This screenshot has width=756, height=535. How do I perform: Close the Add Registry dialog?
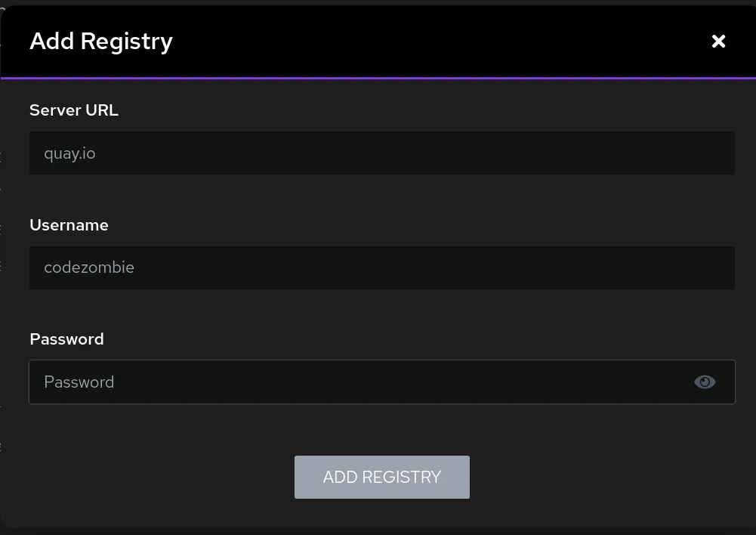pyautogui.click(x=718, y=42)
